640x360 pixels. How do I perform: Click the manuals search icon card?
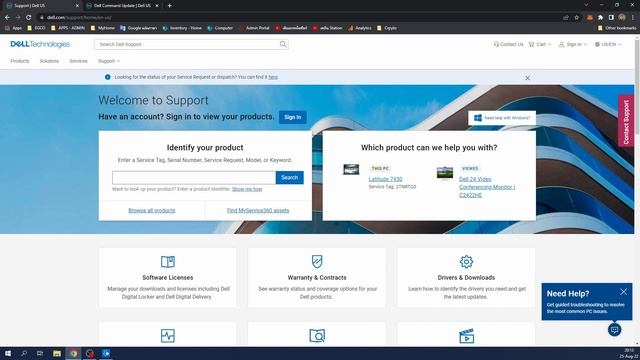[317, 336]
